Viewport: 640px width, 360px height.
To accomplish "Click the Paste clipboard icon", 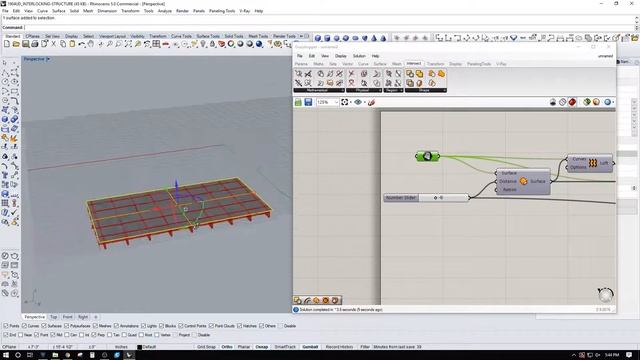I will click(72, 44).
